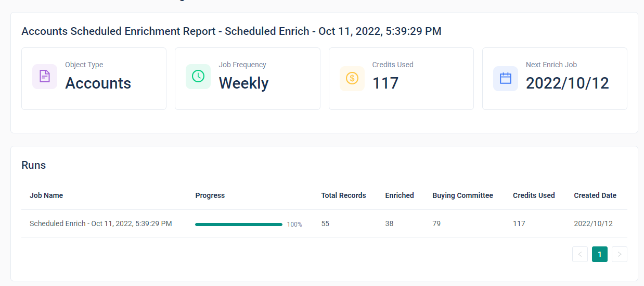Go to next page with right arrow
This screenshot has width=644, height=286.
[x=620, y=254]
